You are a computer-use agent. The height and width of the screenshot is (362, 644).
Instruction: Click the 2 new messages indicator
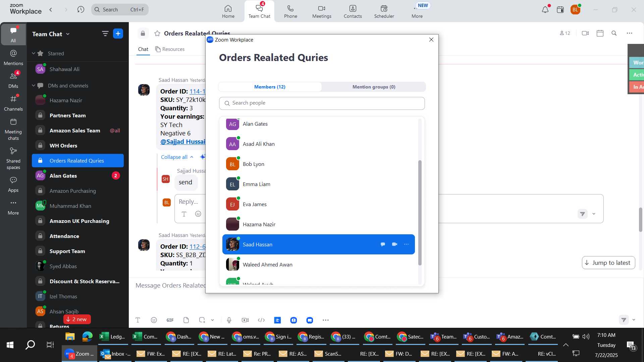pyautogui.click(x=77, y=319)
